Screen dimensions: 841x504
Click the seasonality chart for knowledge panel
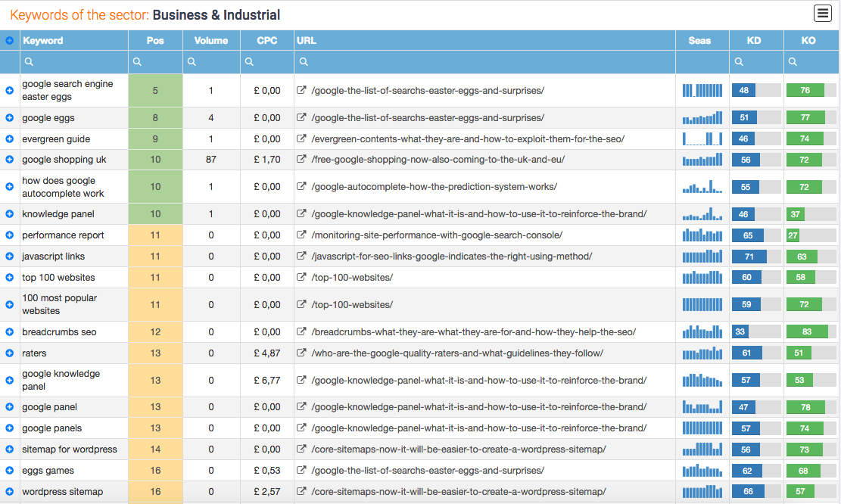(x=702, y=214)
